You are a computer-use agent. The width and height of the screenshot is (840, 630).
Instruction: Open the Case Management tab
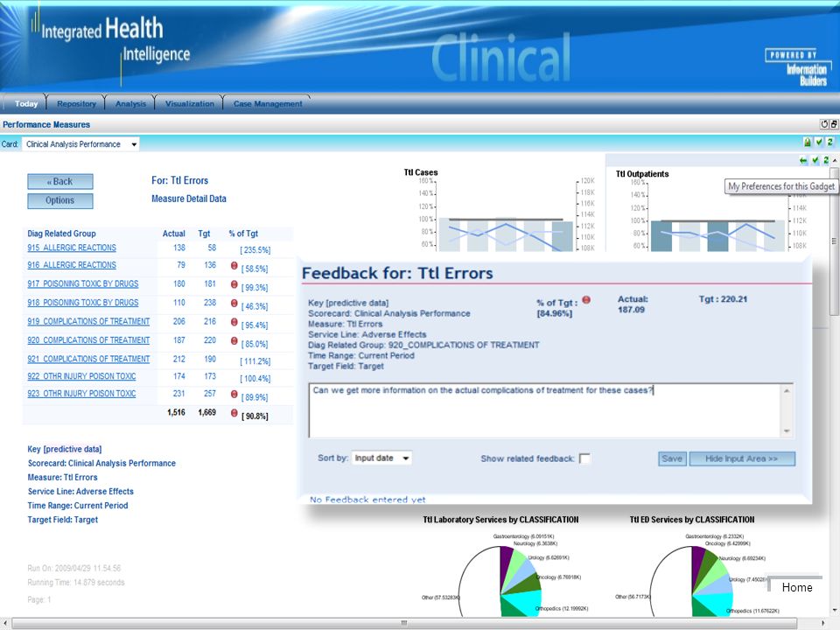(x=268, y=103)
